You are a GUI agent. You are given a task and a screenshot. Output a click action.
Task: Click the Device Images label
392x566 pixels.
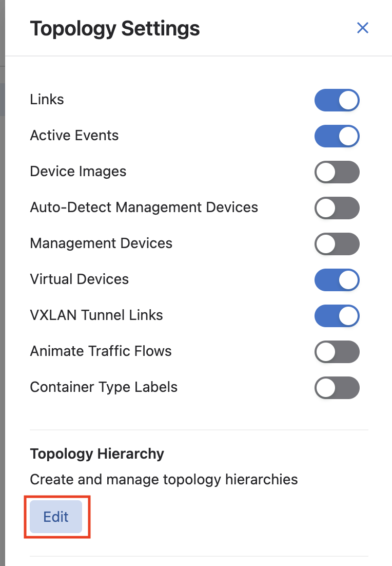(x=78, y=172)
